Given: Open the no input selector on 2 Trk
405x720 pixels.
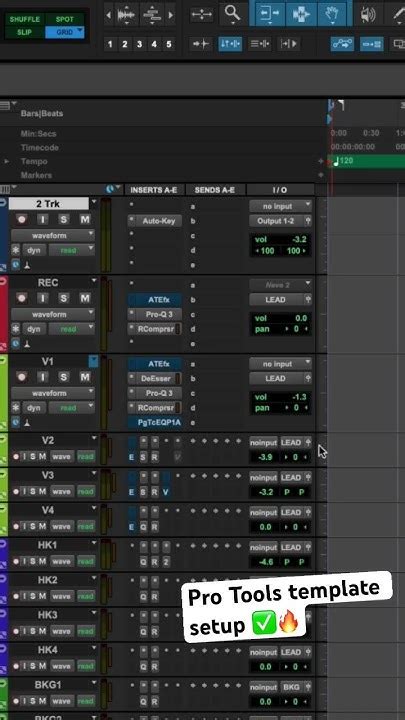Looking at the screenshot, I should [280, 206].
